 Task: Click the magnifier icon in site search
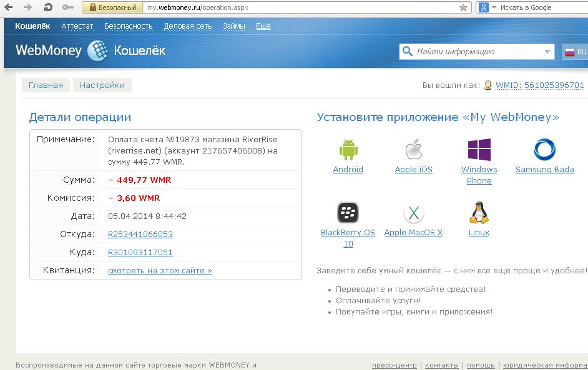407,51
